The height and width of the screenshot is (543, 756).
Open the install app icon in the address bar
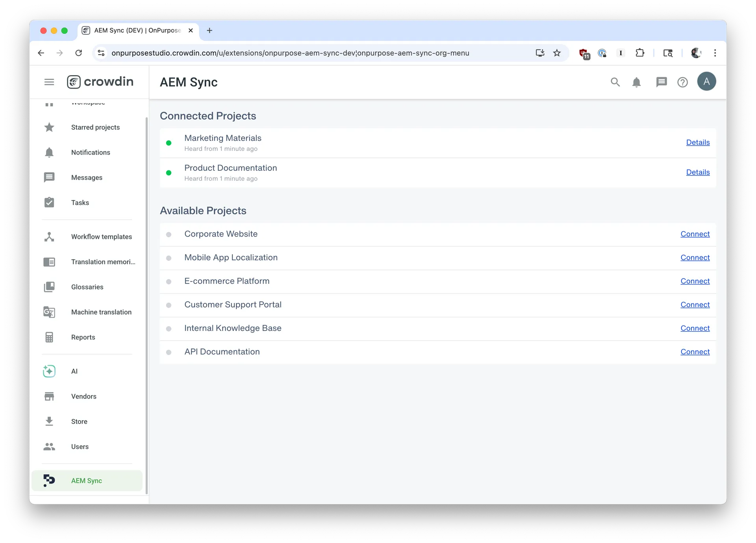coord(540,53)
